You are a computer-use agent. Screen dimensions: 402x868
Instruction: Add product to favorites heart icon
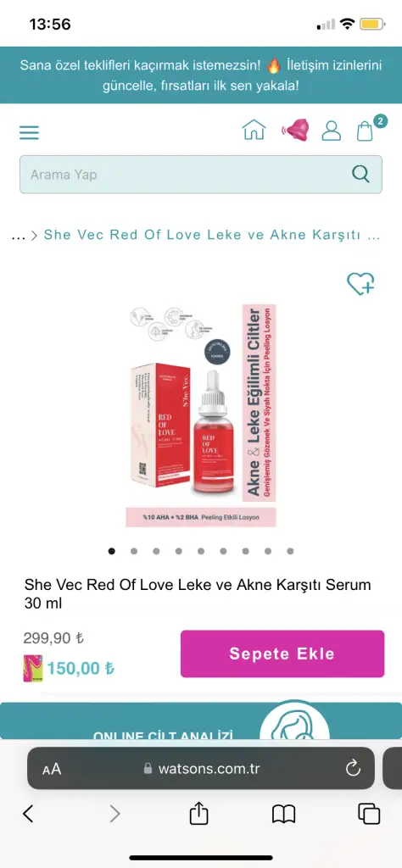tap(360, 284)
